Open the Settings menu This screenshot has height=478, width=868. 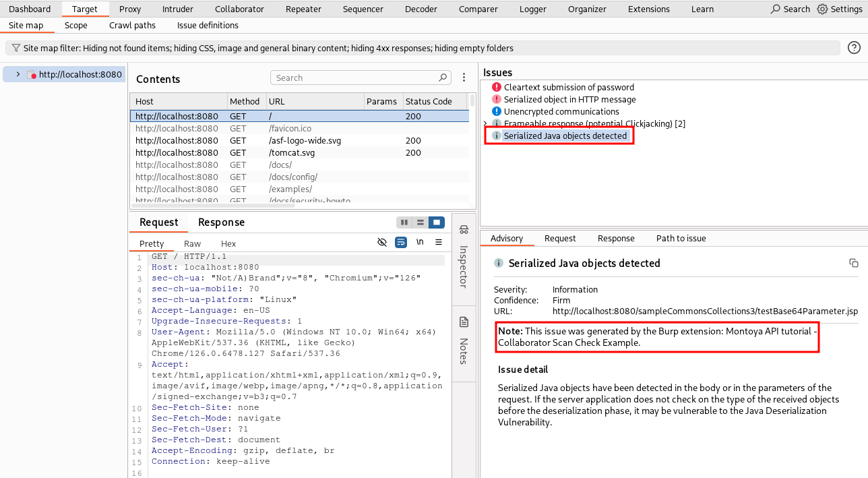839,9
